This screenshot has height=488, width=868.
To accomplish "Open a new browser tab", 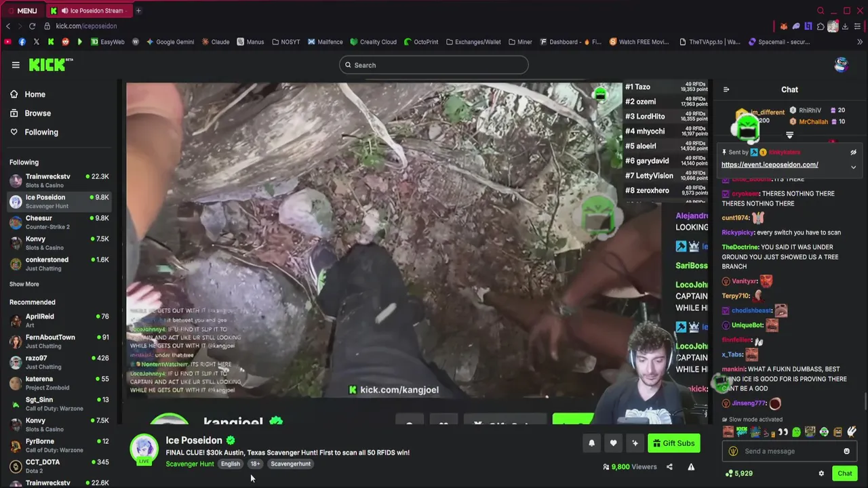I will coord(138,11).
